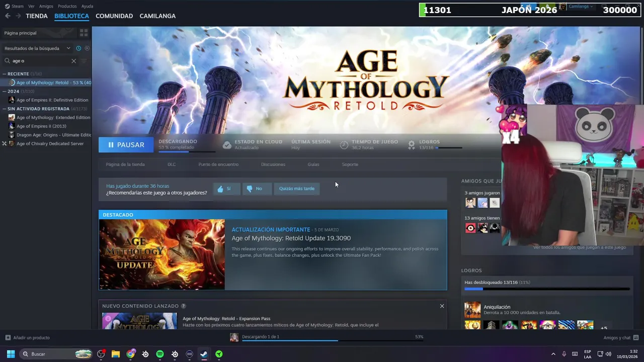Select Age of Empires II (2013)
Image resolution: width=644 pixels, height=362 pixels.
coord(38,126)
